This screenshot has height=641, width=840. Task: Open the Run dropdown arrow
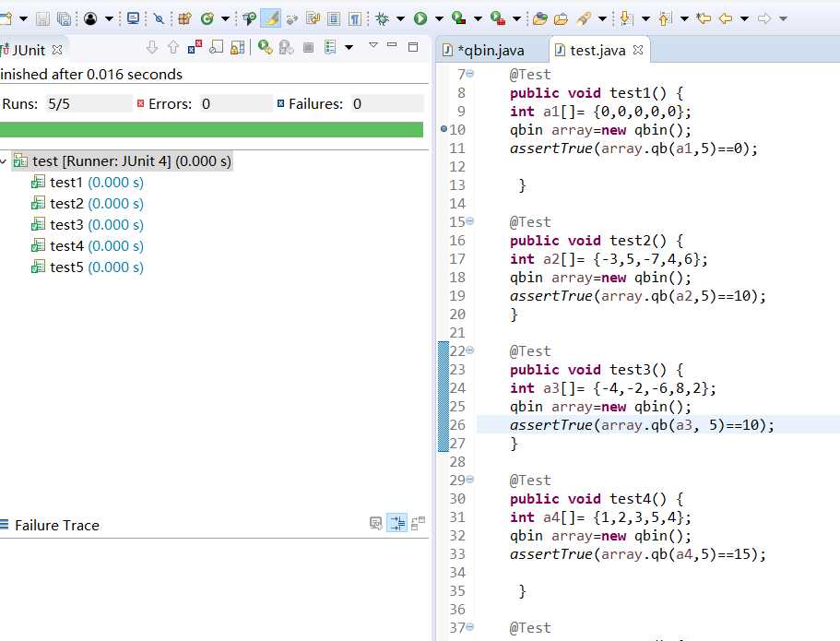(439, 18)
